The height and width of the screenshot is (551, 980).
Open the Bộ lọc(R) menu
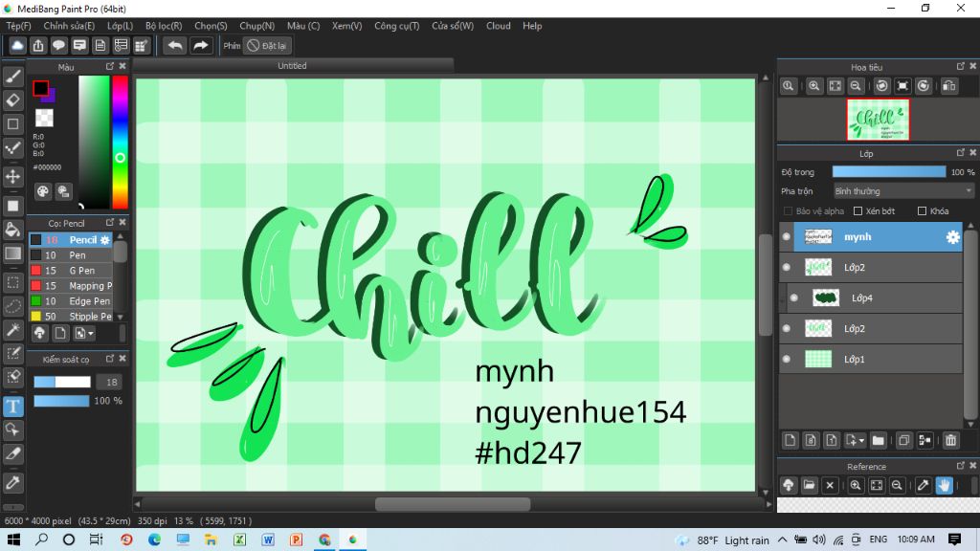click(x=164, y=26)
